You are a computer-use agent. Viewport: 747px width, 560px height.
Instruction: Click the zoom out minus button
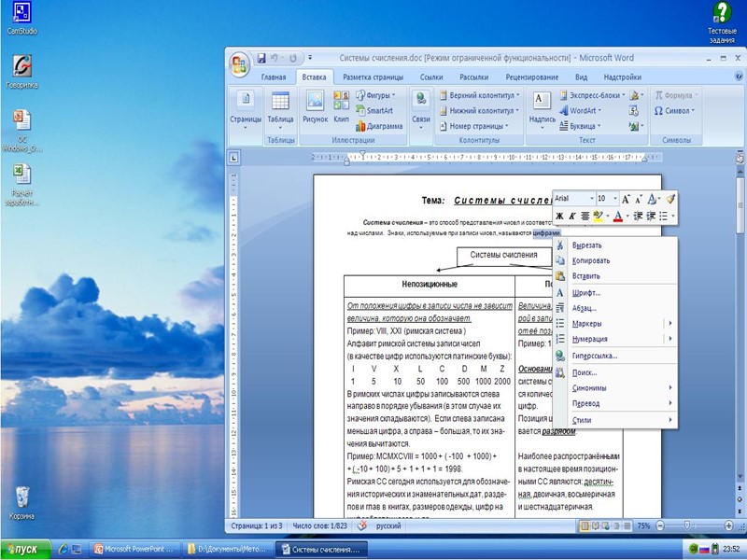point(660,525)
